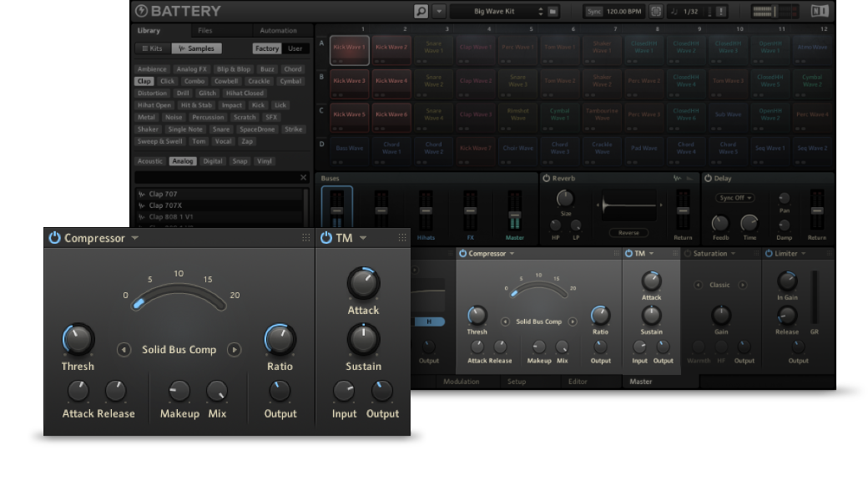Open the Sync Off dropdown in Delay
This screenshot has width=868, height=501.
click(735, 198)
